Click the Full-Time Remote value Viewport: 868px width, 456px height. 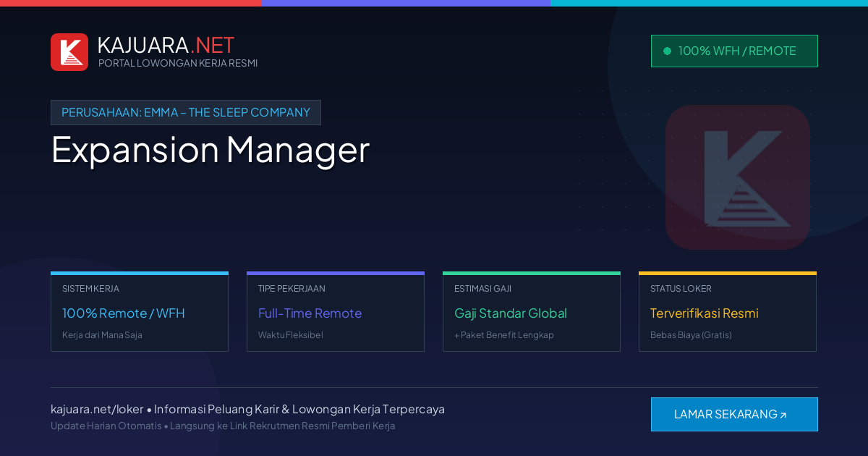[310, 313]
